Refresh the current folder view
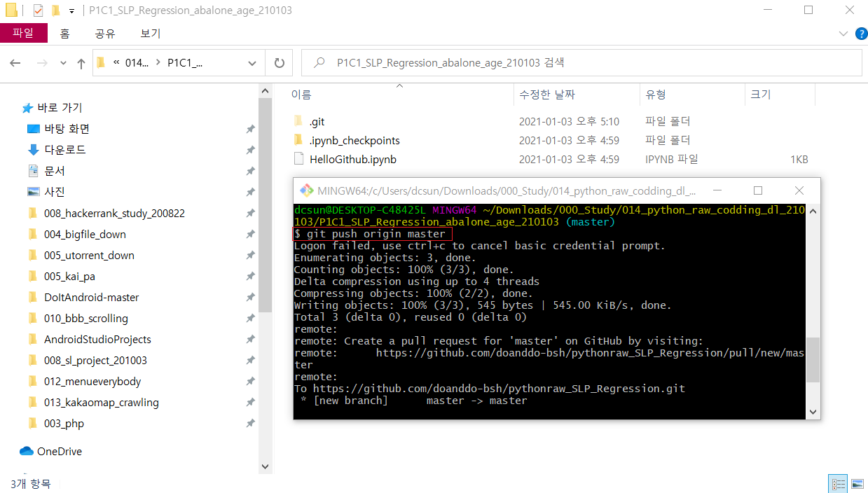This screenshot has height=493, width=868. 279,63
